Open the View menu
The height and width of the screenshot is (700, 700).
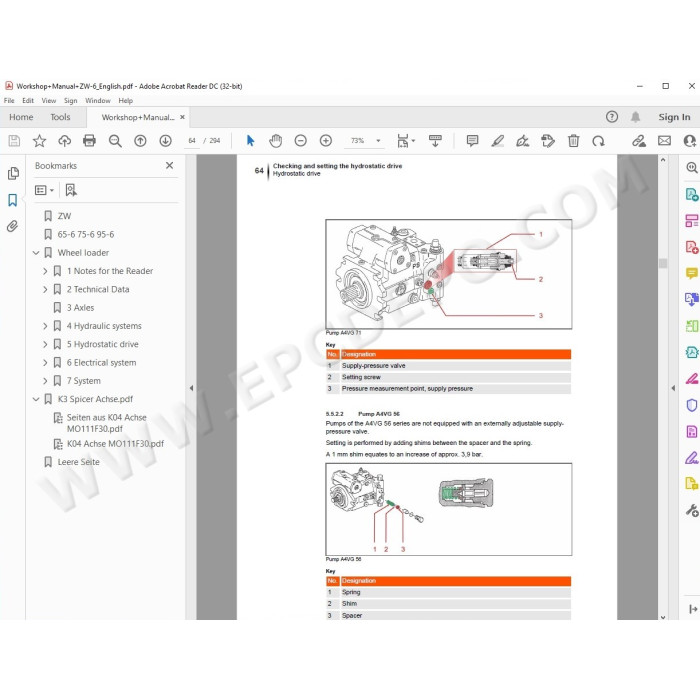(x=49, y=101)
